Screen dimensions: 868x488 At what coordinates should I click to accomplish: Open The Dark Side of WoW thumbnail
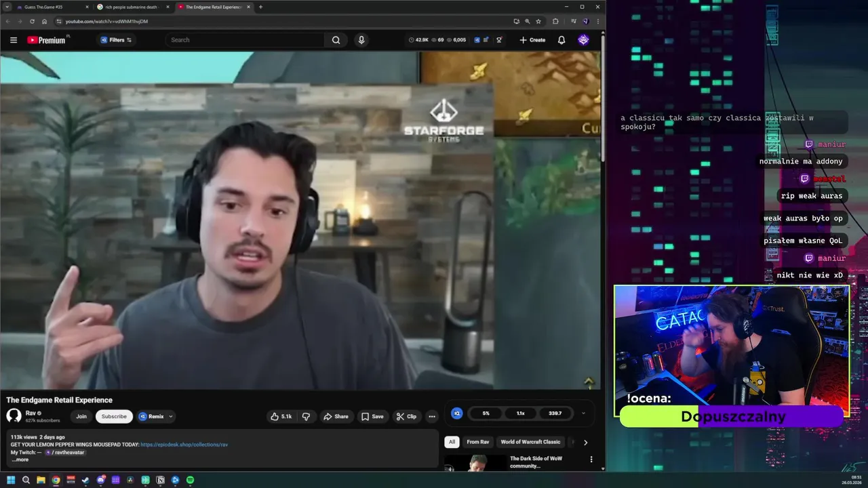coord(476,462)
